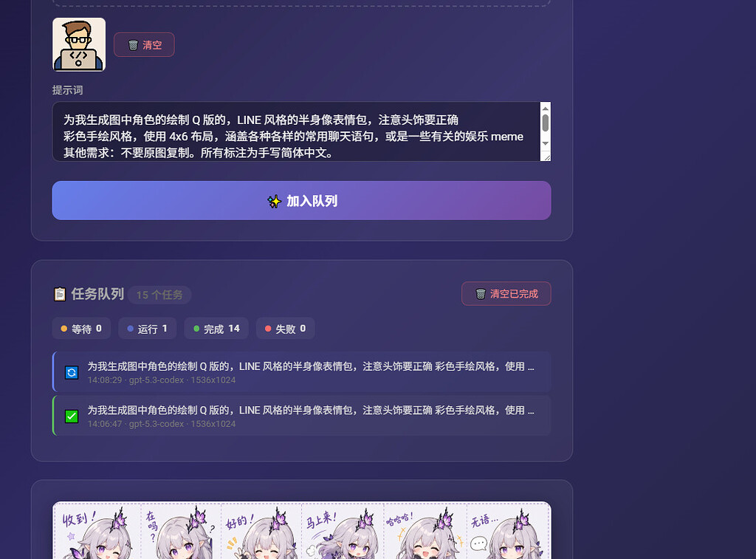Click the textarea resize handle corner

(547, 157)
